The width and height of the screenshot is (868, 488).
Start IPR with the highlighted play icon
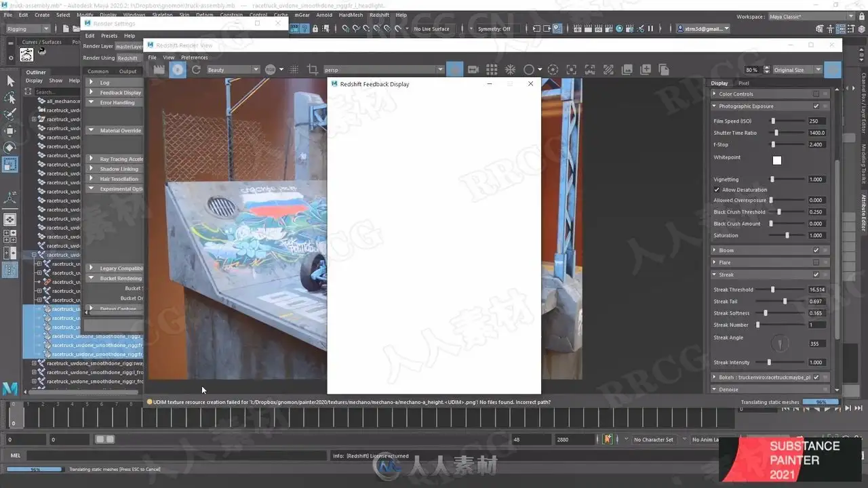click(x=178, y=69)
